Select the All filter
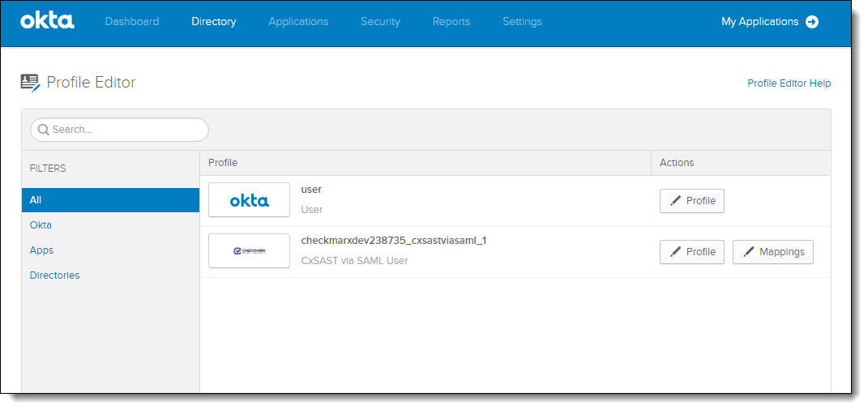 pyautogui.click(x=110, y=200)
